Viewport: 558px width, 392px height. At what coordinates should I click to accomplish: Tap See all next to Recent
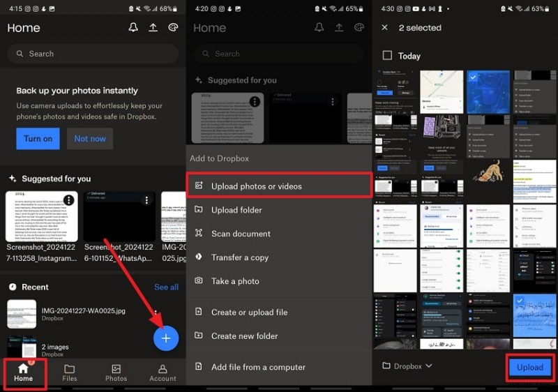[x=166, y=287]
